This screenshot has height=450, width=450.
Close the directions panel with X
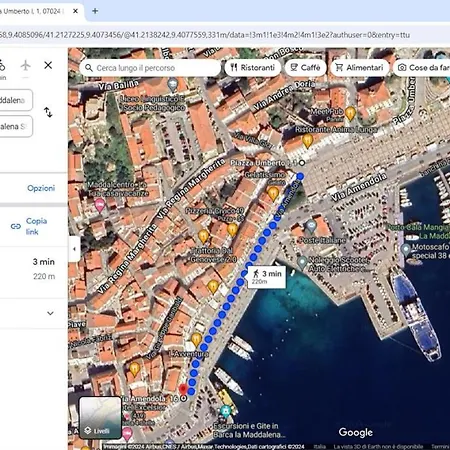48,65
